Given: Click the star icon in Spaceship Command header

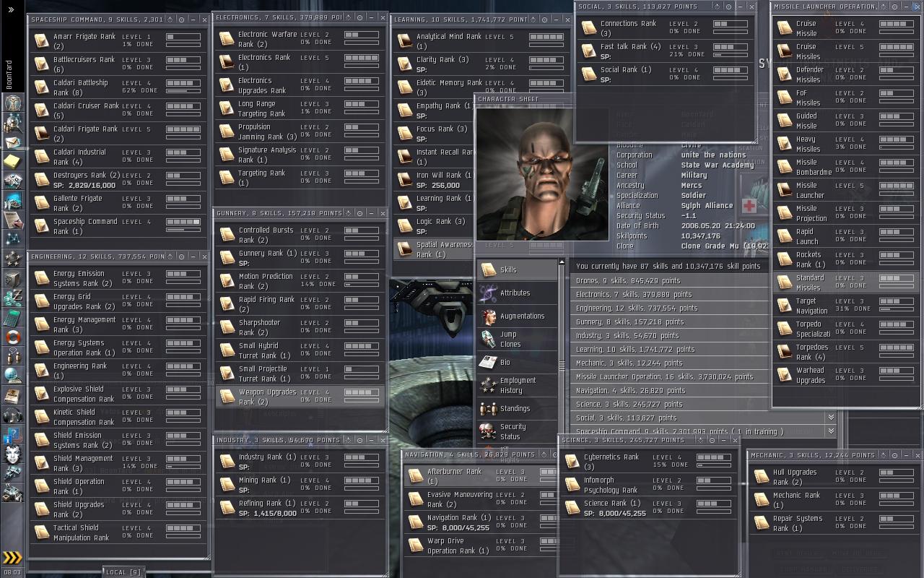Looking at the screenshot, I should (171, 20).
